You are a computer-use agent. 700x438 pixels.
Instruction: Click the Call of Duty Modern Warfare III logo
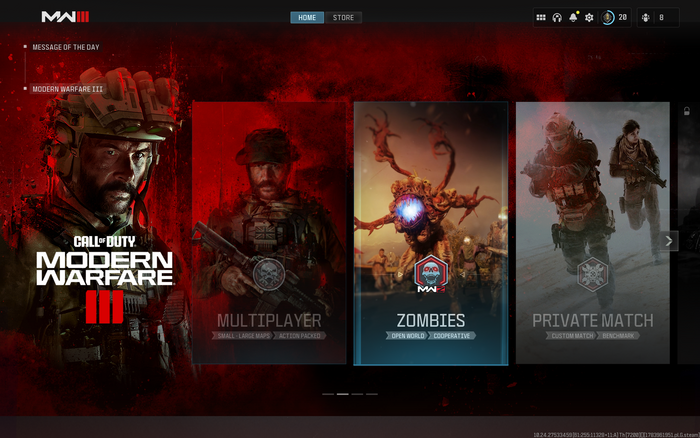tap(105, 279)
